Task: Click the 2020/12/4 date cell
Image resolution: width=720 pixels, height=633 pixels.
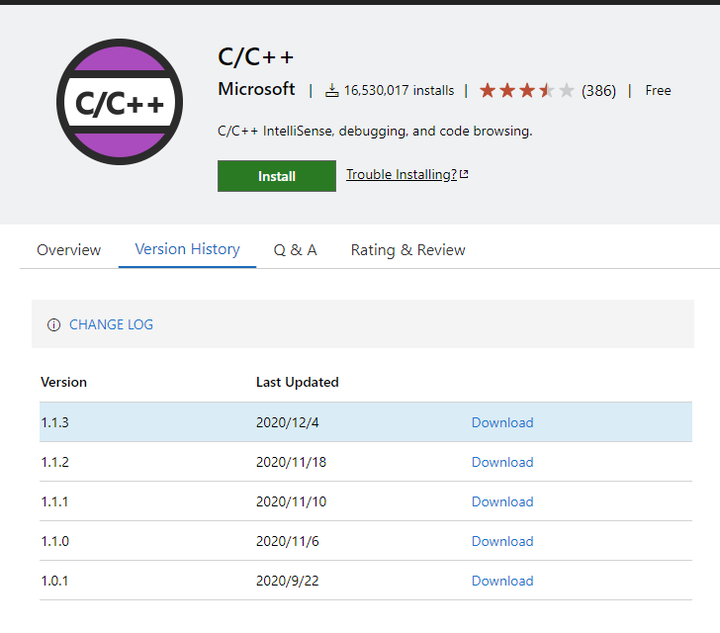Action: coord(287,422)
